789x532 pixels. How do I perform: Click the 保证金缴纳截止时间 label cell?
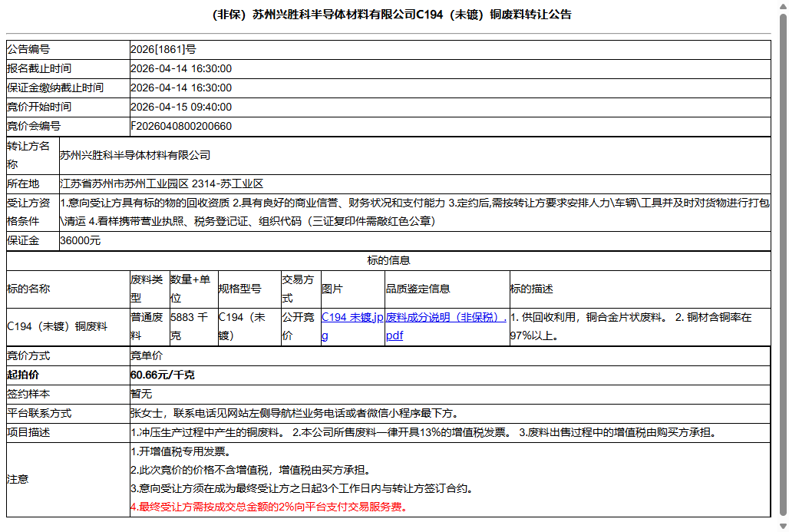68,88
